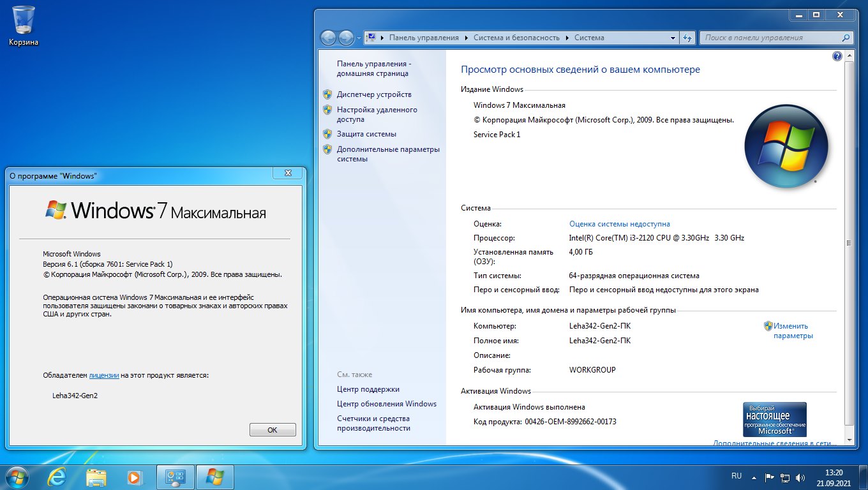Click the back navigation arrow
Image resolution: width=868 pixels, height=490 pixels.
click(x=328, y=38)
